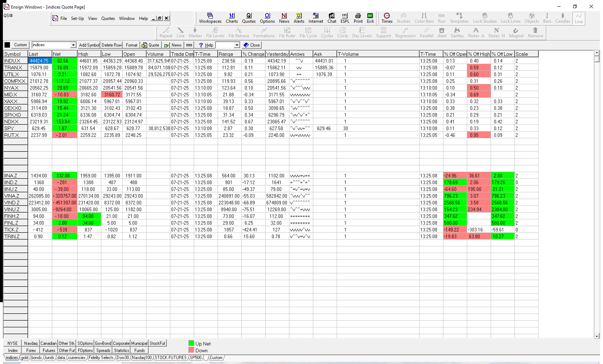Launch the Internet toolbar icon

316,18
